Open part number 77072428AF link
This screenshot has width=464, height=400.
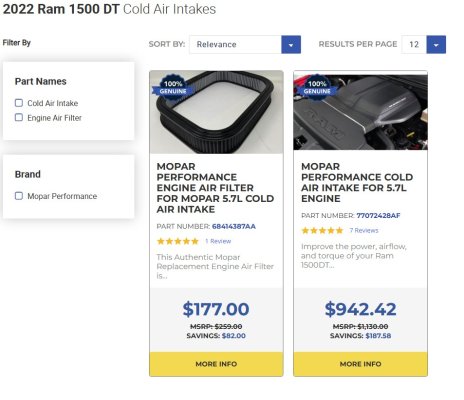coord(378,216)
